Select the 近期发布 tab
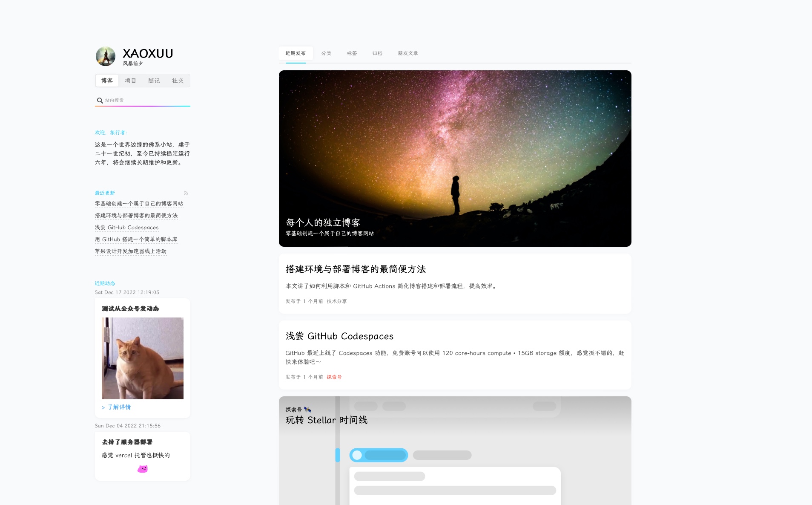This screenshot has width=812, height=505. [x=296, y=53]
